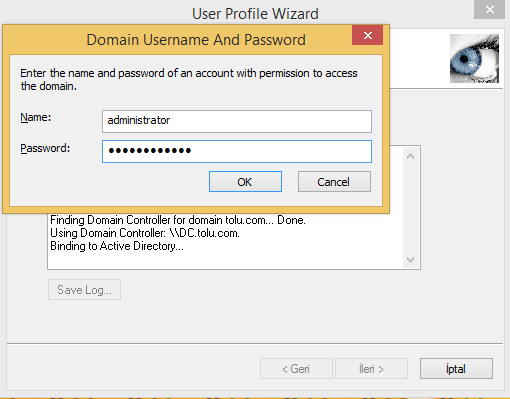Select the 'Binding to Active Directory...' log line
510x399 pixels.
[x=117, y=246]
